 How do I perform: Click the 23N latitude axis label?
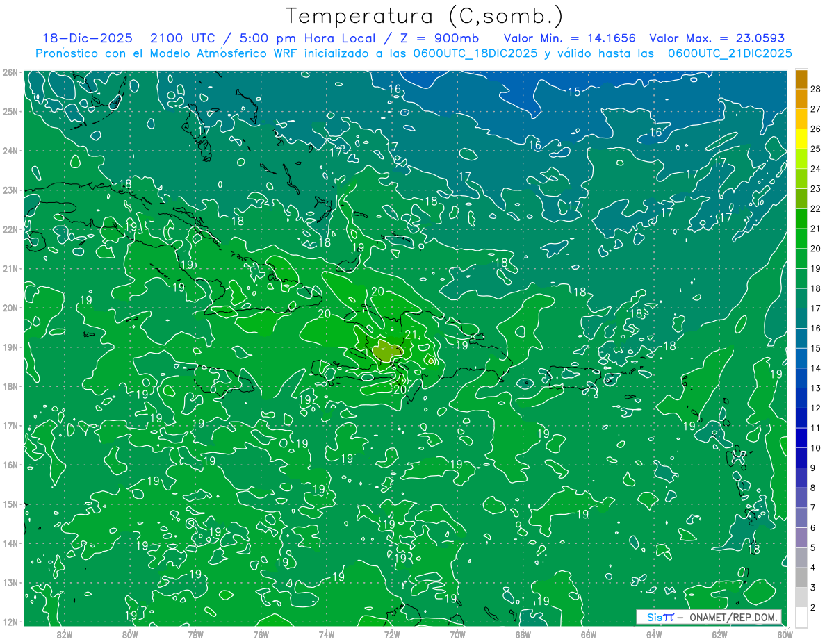(x=10, y=190)
